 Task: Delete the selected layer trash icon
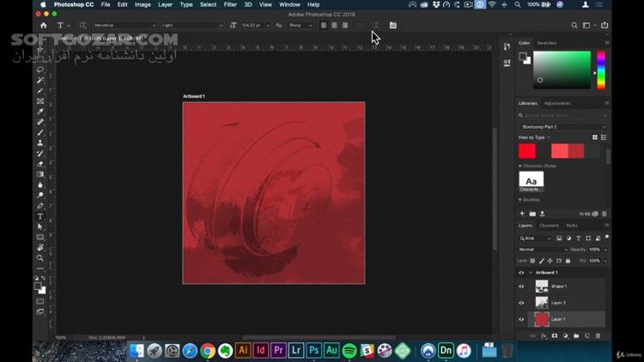[598, 335]
